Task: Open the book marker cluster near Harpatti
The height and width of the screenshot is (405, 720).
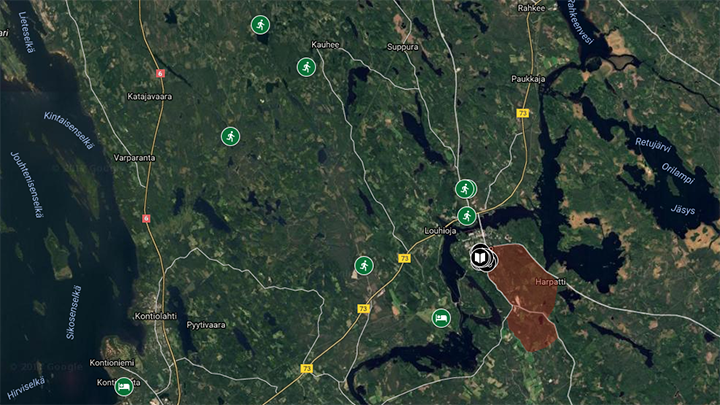Action: coord(480,258)
